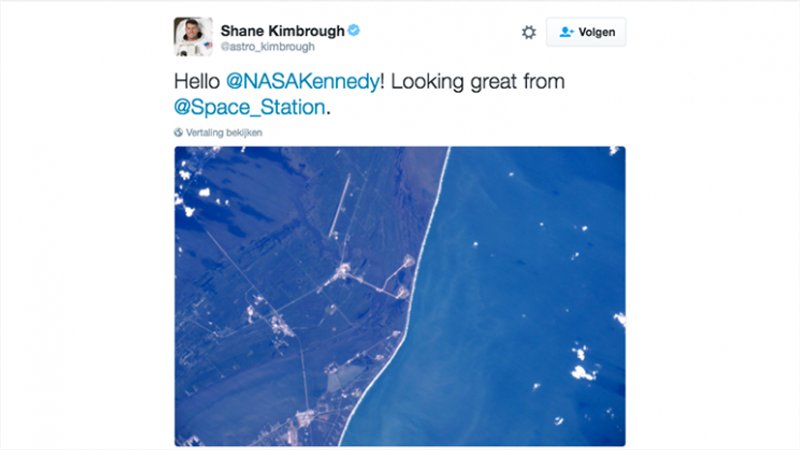Click the large cloud cluster over the ocean
This screenshot has width=800, height=450.
582,364
